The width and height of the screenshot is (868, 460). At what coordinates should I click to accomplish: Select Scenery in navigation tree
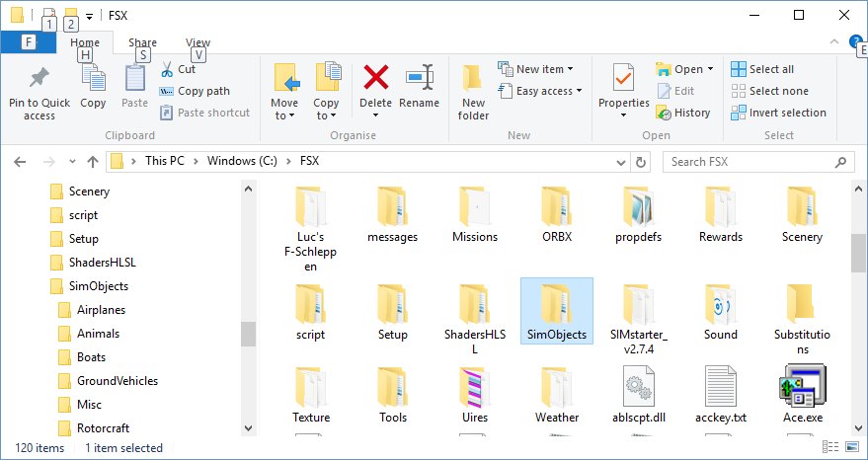coord(80,192)
